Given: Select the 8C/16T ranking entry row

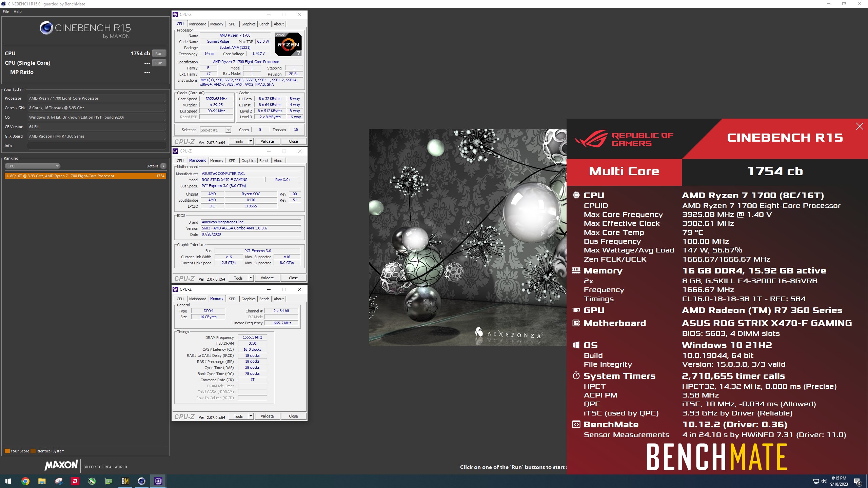Looking at the screenshot, I should point(85,176).
